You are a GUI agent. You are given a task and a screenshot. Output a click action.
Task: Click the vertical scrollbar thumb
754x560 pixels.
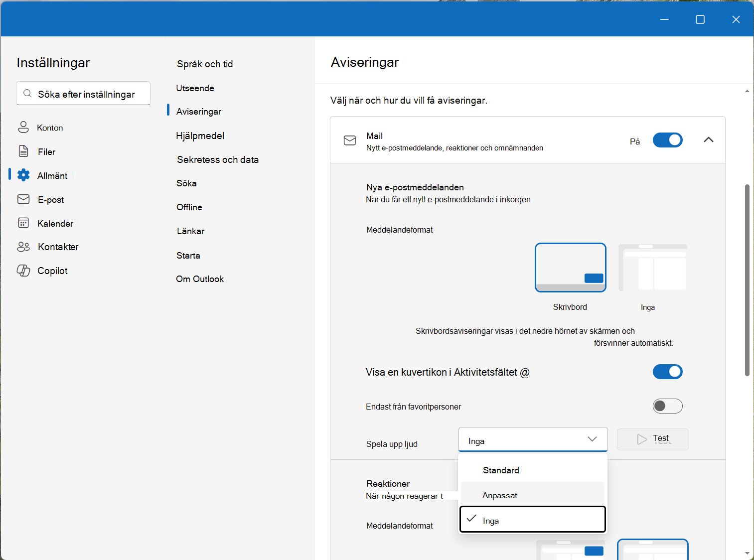[747, 280]
